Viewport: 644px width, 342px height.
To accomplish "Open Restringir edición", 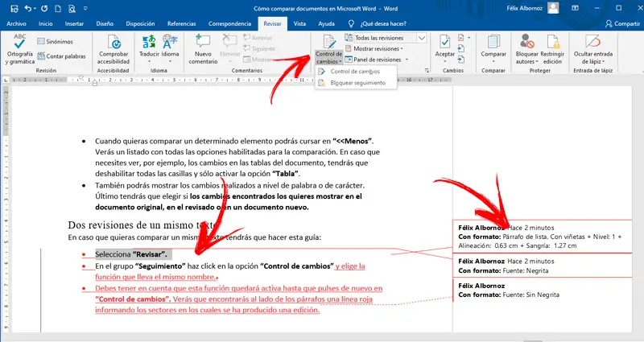I will click(x=552, y=49).
